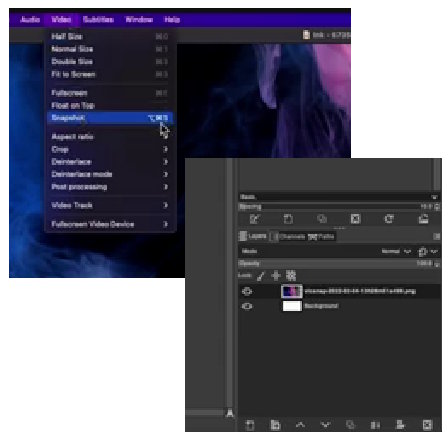Open the layer Mode dropdown showing Normal

click(396, 251)
